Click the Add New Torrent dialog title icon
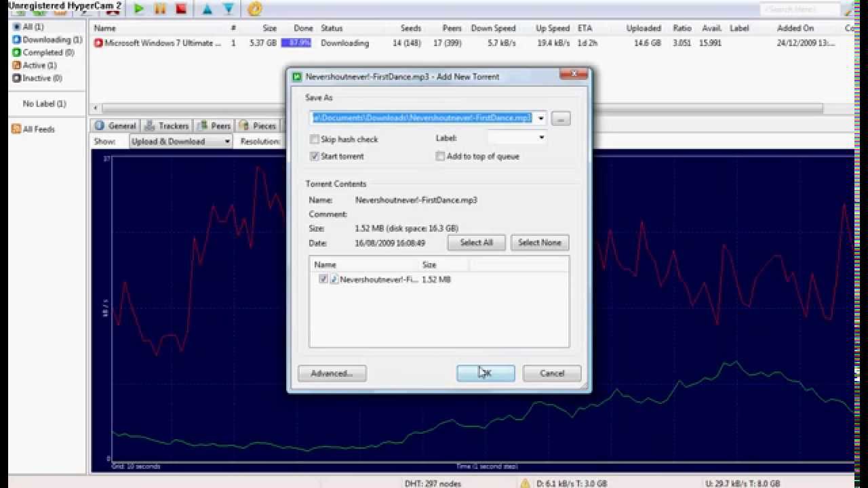Image resolution: width=868 pixels, height=488 pixels. tap(297, 77)
